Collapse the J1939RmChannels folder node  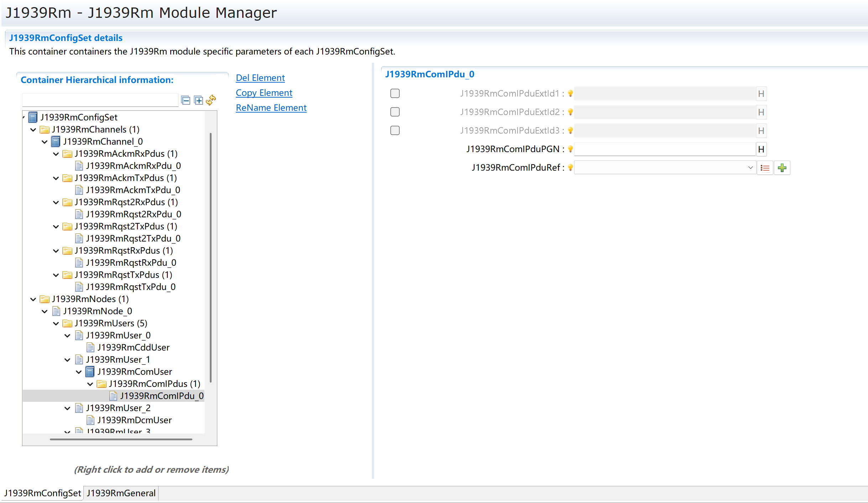pyautogui.click(x=33, y=130)
